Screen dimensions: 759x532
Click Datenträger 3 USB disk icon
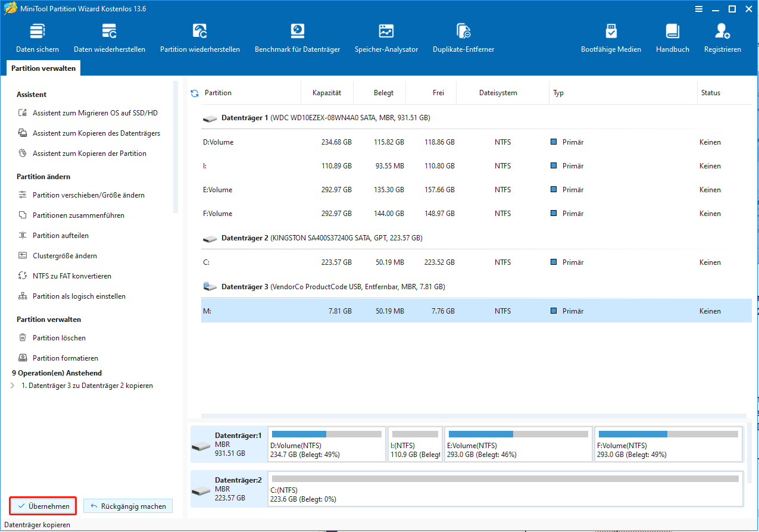coord(210,287)
